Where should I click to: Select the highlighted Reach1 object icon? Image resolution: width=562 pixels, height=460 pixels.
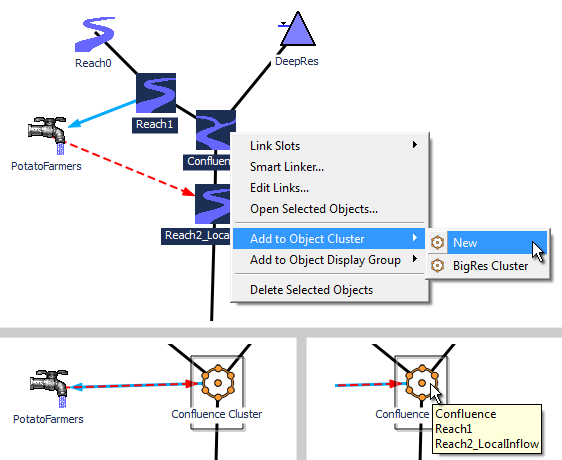tap(156, 93)
